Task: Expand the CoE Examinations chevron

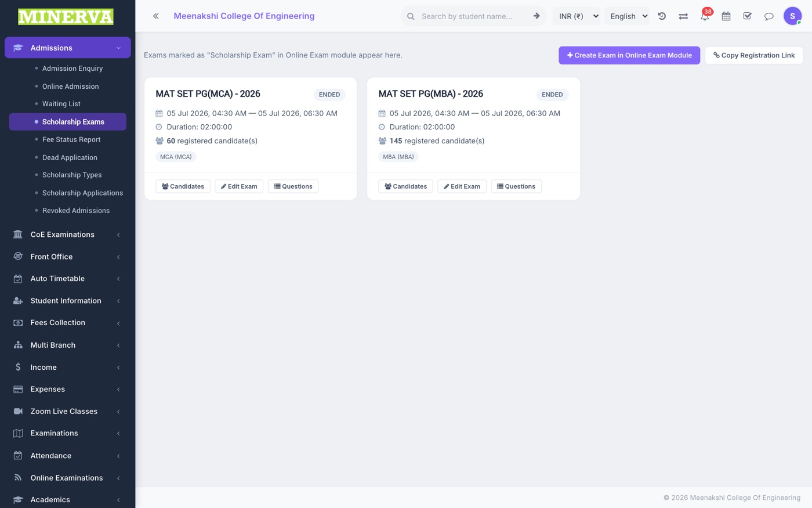Action: coord(118,235)
